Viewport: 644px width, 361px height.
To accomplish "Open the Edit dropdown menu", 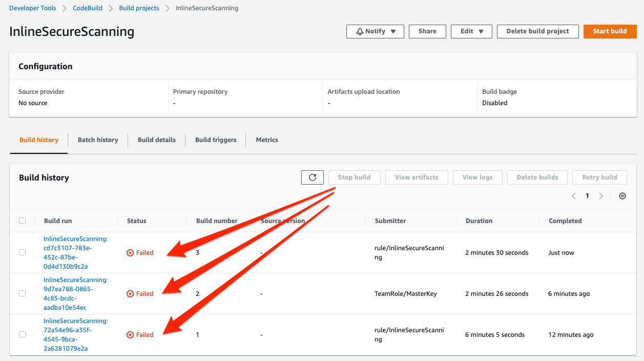I will coord(471,31).
